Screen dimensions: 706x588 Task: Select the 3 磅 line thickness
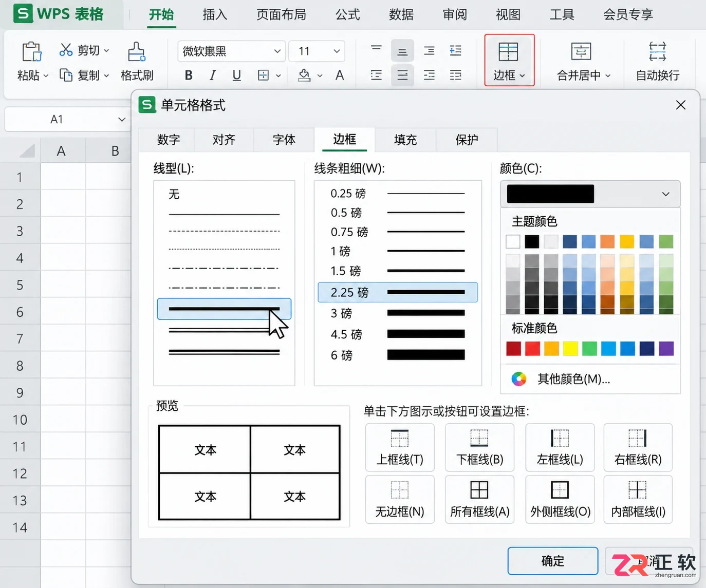(x=398, y=313)
